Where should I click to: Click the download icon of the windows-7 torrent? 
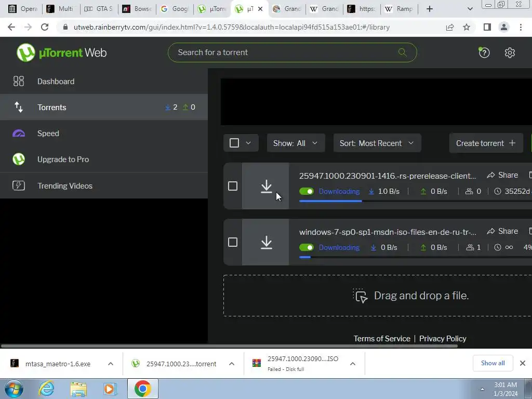(267, 243)
